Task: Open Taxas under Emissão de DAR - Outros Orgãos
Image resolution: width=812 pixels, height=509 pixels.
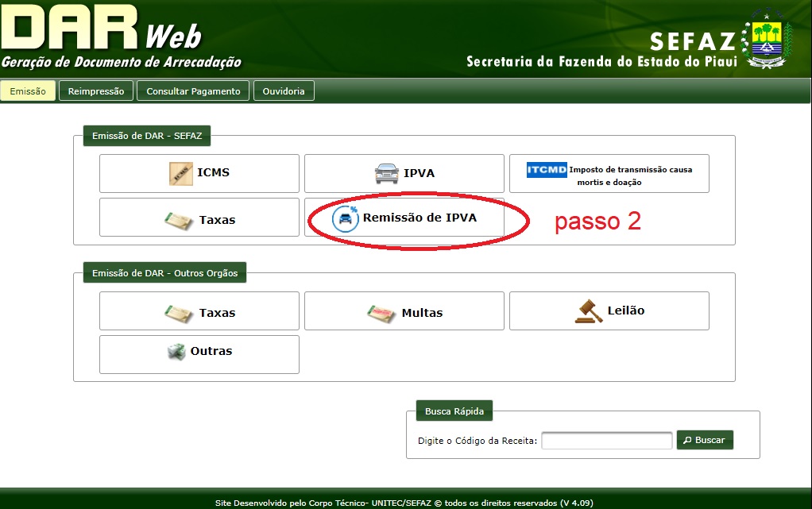Action: (199, 312)
